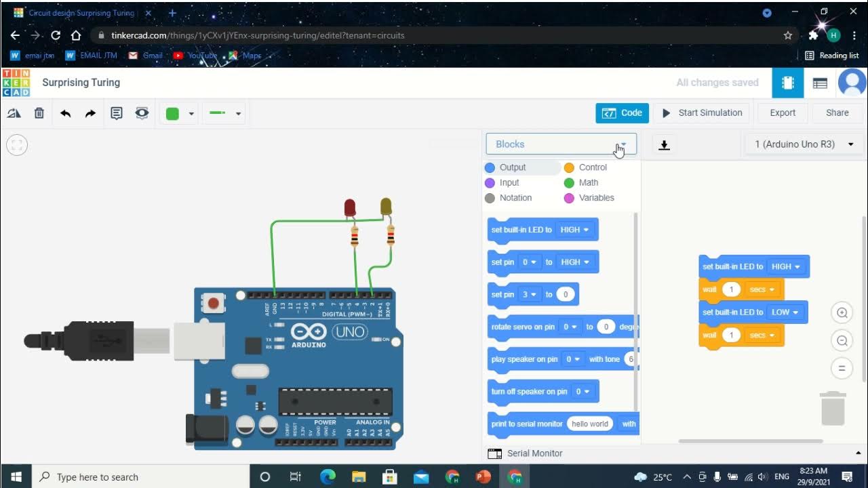
Task: Switch to component list view
Action: tap(820, 83)
